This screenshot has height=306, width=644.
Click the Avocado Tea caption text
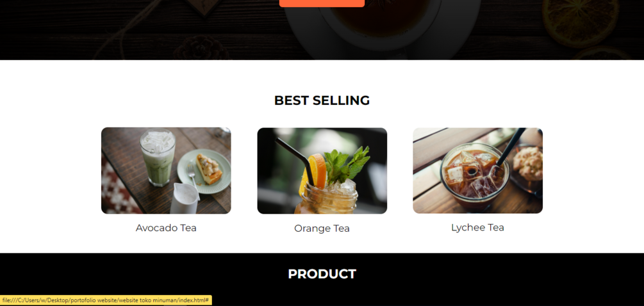click(166, 228)
